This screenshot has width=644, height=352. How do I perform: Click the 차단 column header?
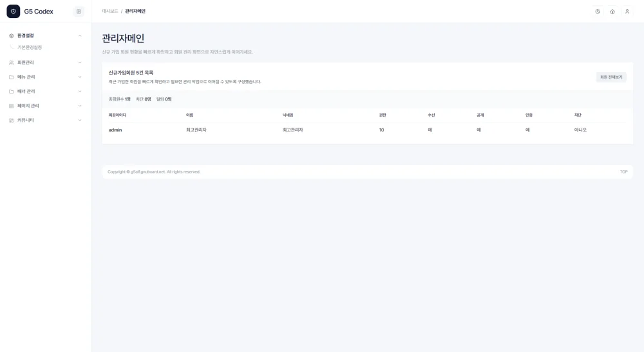coord(578,115)
